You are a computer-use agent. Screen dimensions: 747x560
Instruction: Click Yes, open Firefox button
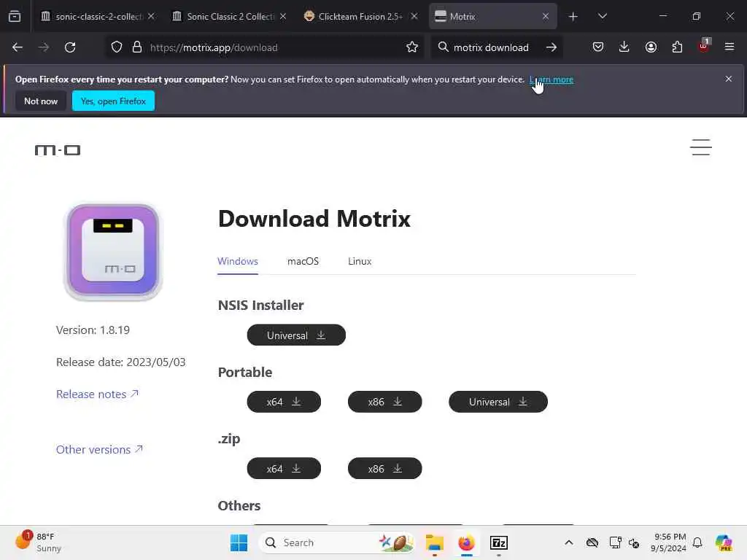113,101
